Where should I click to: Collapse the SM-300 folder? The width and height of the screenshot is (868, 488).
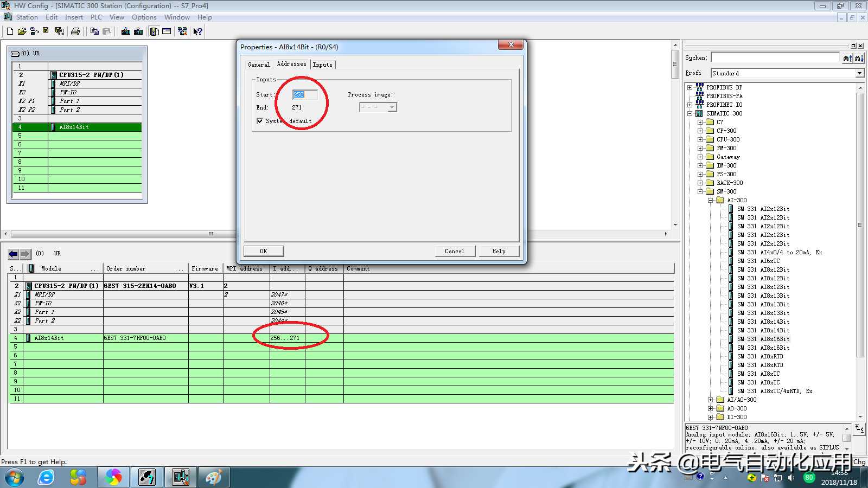(x=700, y=191)
